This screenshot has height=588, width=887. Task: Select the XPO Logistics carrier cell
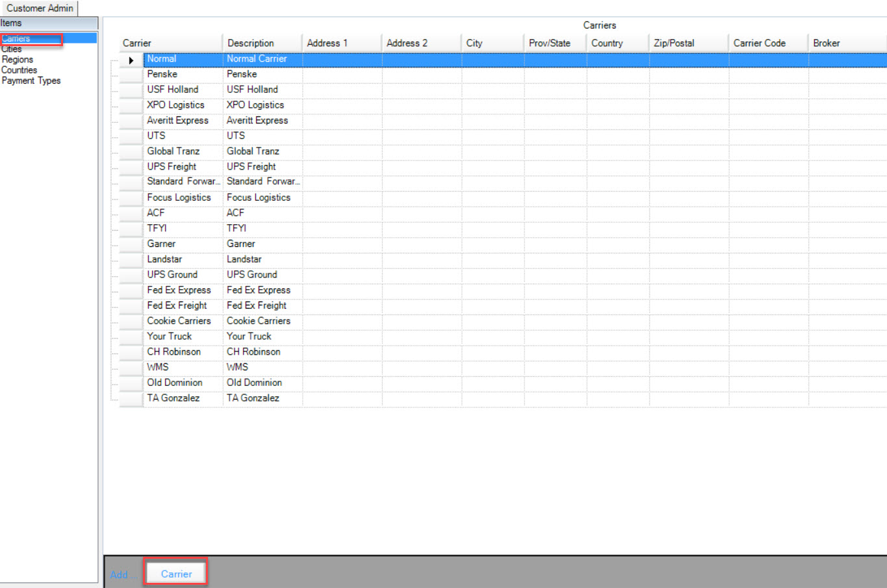[183, 105]
